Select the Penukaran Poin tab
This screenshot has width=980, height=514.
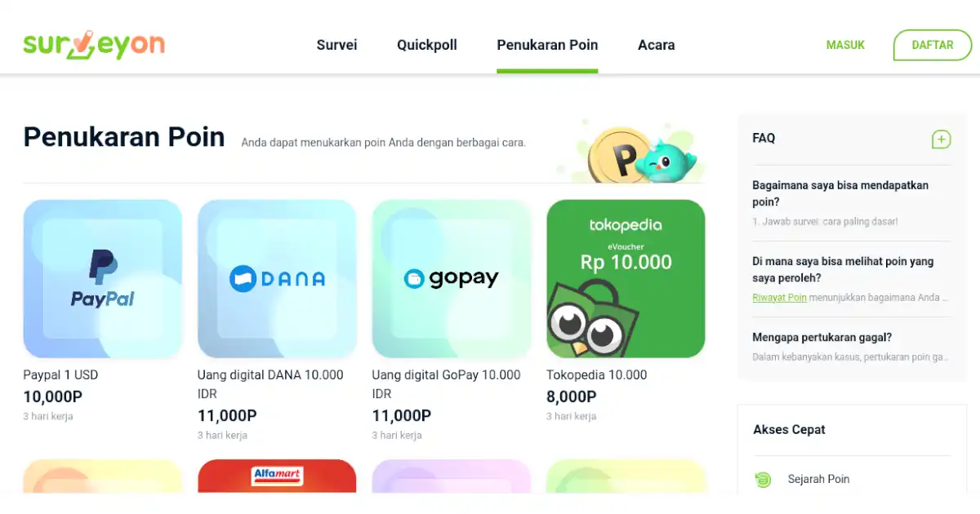tap(547, 45)
